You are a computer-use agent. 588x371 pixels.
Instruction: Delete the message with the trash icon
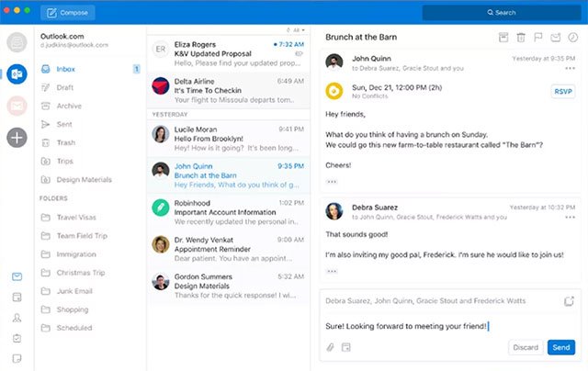[521, 37]
